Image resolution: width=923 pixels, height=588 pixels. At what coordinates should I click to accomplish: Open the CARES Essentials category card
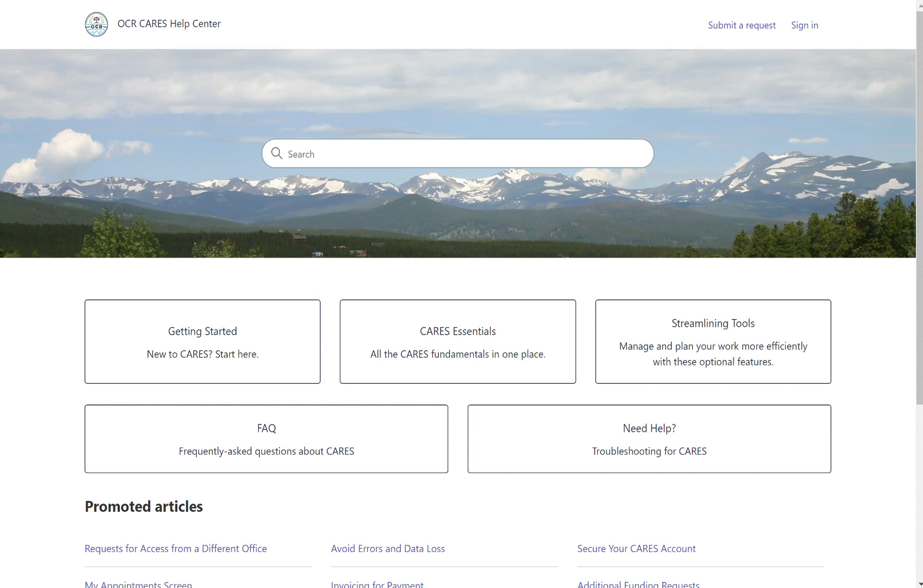tap(458, 341)
